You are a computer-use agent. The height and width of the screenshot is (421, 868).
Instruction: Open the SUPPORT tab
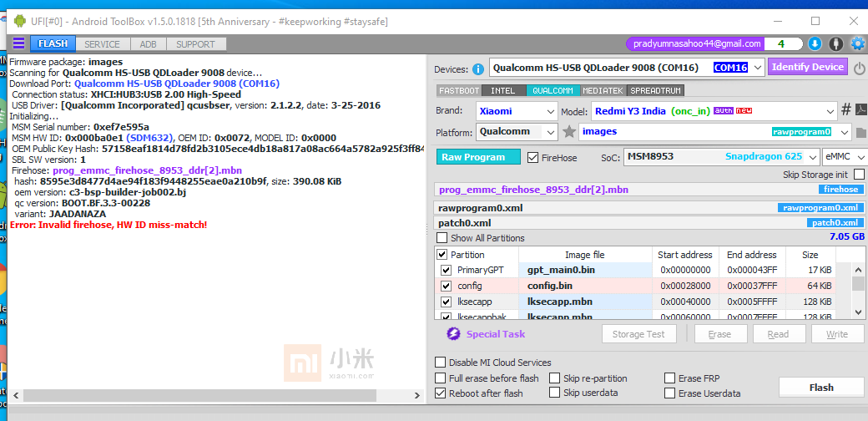195,43
